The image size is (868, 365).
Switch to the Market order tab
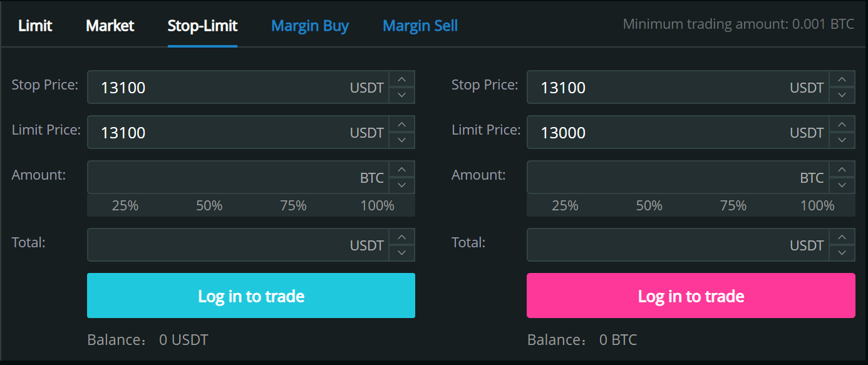tap(110, 26)
